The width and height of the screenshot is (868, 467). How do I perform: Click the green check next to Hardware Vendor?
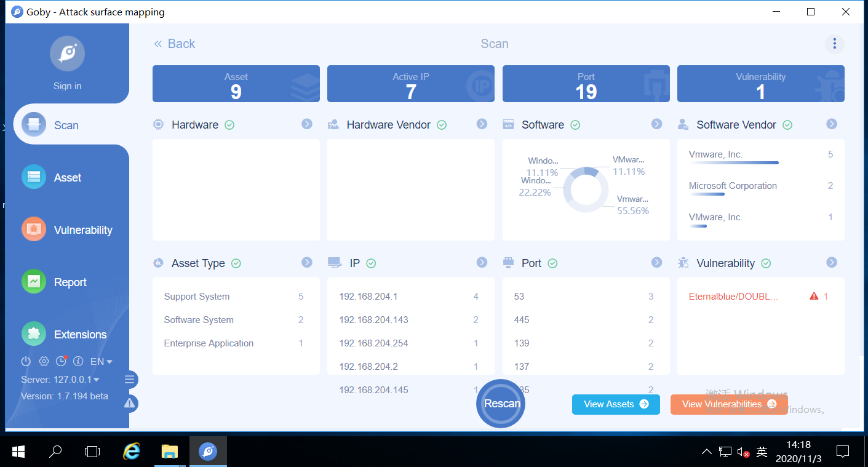coord(442,125)
